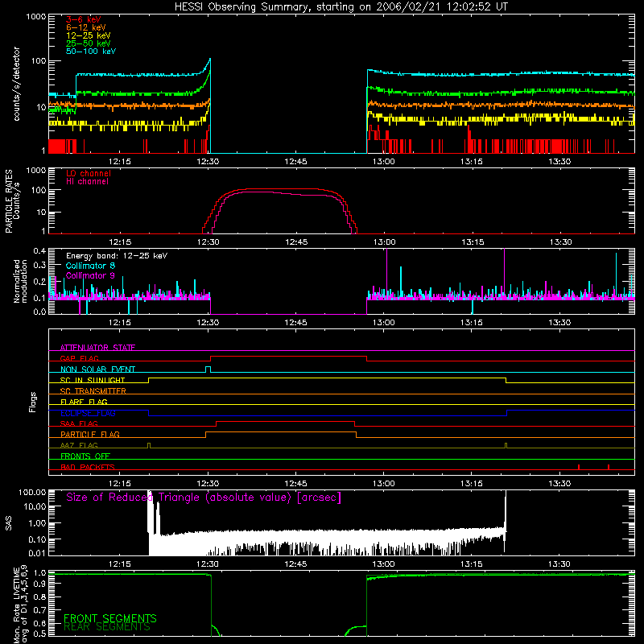Click the BAD PACKETS flag label

pyautogui.click(x=88, y=467)
